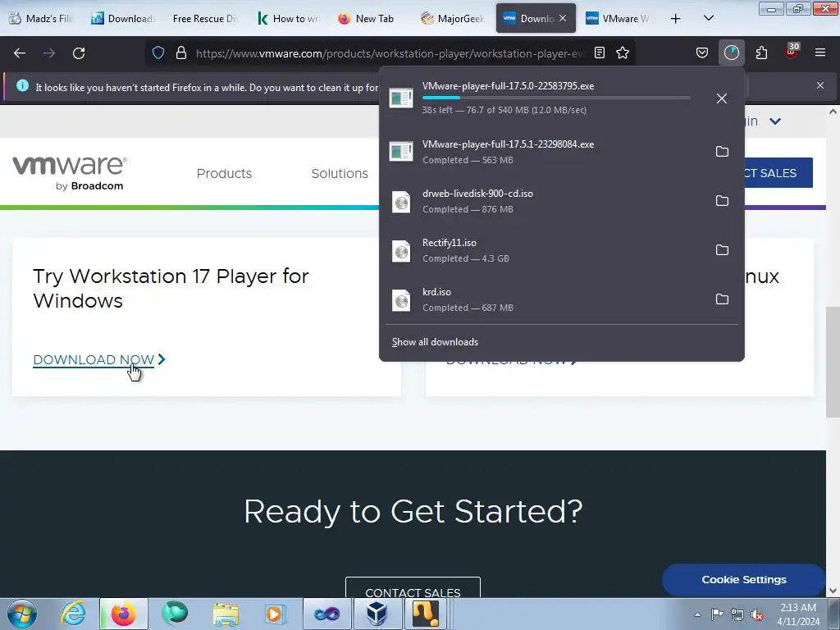Switch to the Madz's File tab

point(41,18)
